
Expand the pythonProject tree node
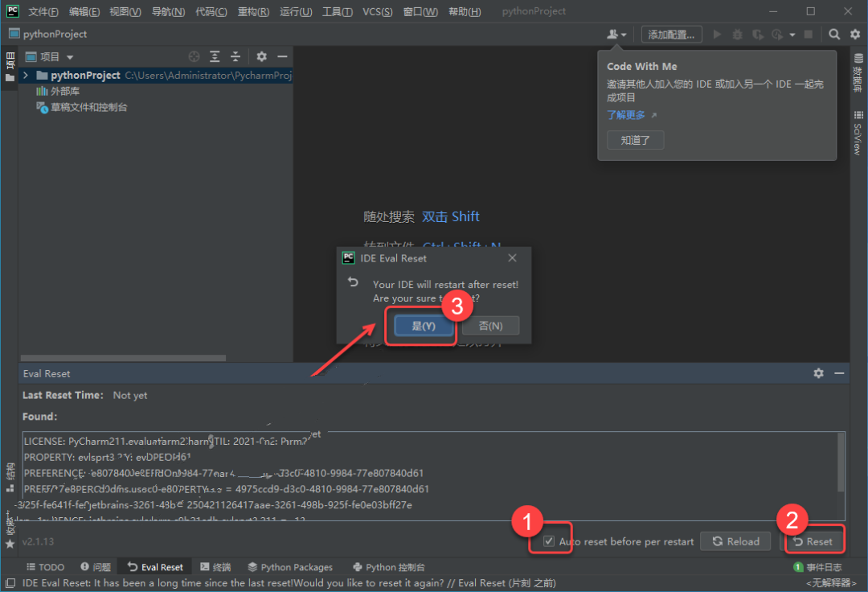[x=26, y=75]
